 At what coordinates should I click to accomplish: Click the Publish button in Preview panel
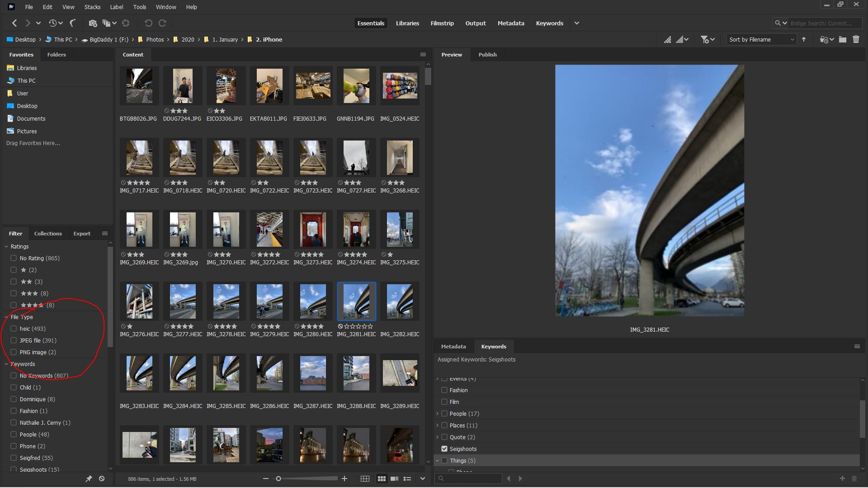pos(488,54)
